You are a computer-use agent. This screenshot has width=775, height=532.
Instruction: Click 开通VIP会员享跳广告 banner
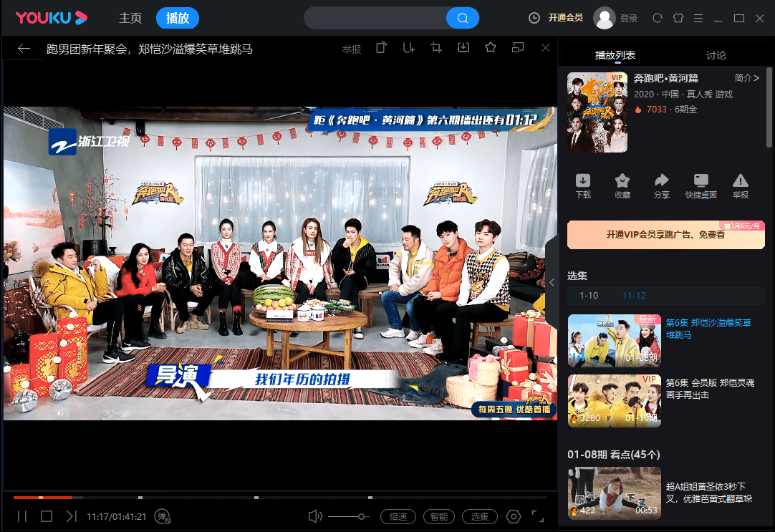pyautogui.click(x=665, y=235)
